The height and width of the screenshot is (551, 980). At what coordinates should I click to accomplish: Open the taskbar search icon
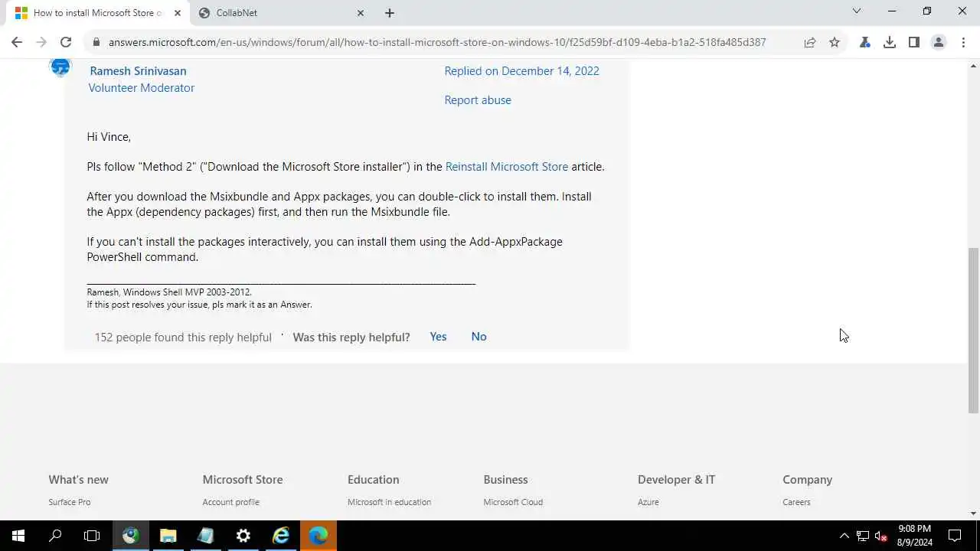[x=55, y=536]
